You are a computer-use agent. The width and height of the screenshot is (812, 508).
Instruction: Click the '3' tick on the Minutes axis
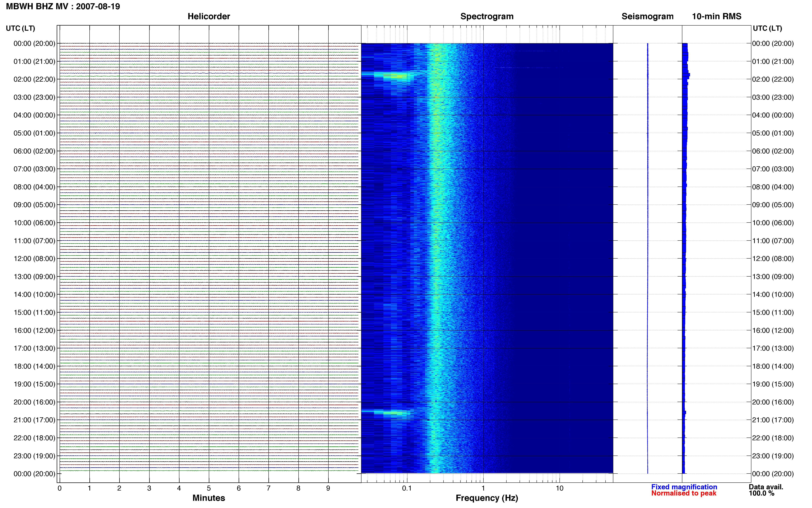tap(149, 488)
